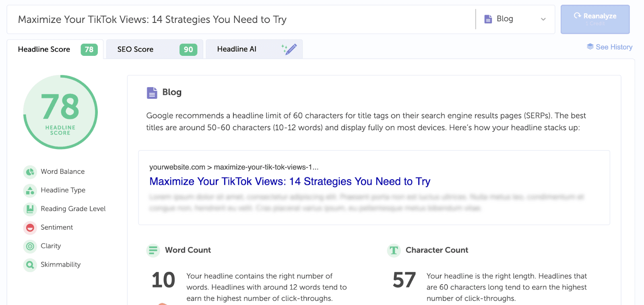Click the character count value 57
This screenshot has width=644, height=305.
404,280
